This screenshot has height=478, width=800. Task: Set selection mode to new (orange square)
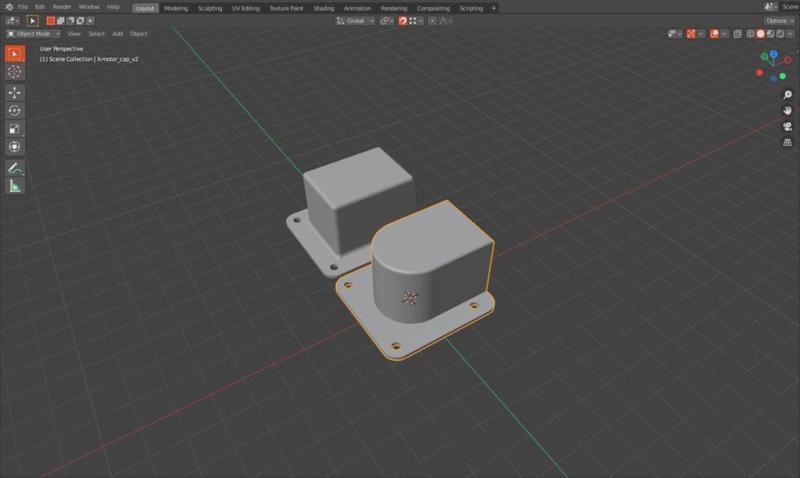[x=51, y=21]
